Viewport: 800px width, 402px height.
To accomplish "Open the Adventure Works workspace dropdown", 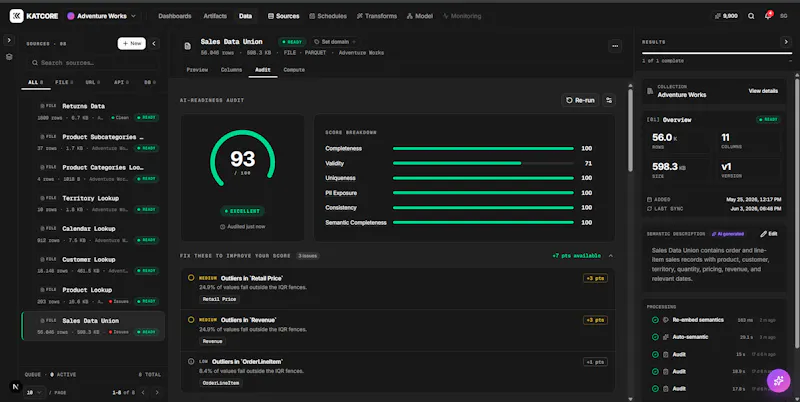I will pyautogui.click(x=102, y=16).
